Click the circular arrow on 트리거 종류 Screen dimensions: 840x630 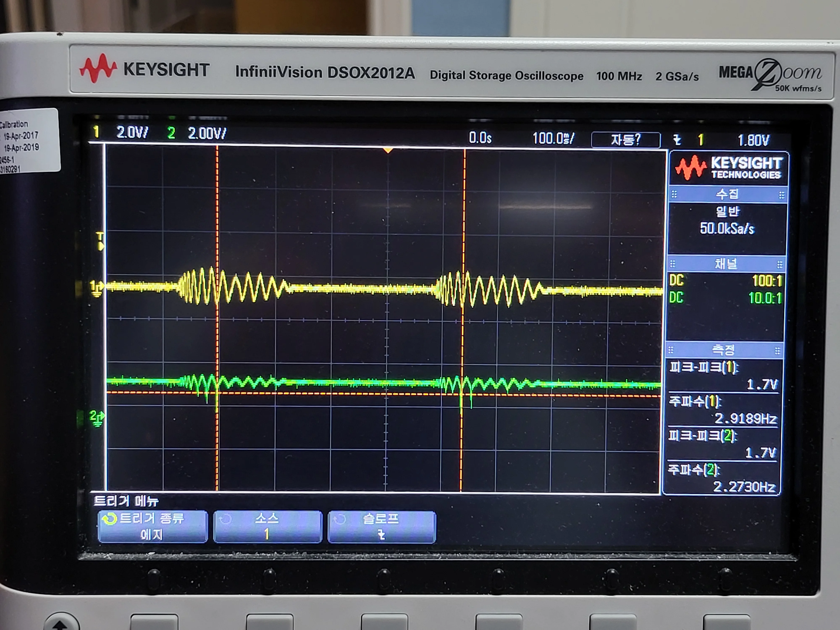[110, 519]
